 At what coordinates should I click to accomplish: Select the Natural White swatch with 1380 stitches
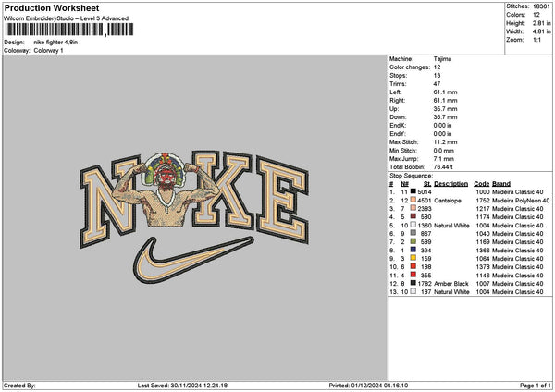pos(413,225)
